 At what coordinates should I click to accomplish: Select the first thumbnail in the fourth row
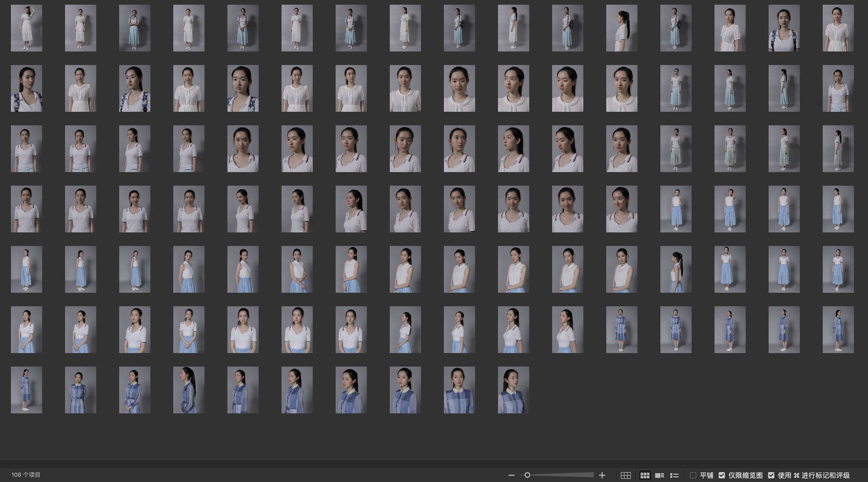point(27,209)
